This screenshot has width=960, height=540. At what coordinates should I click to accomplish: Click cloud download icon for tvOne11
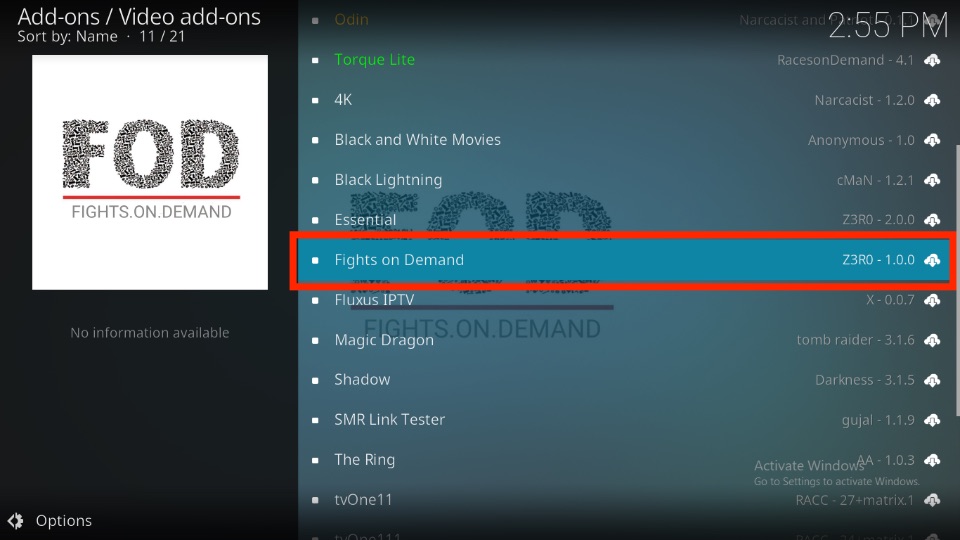932,500
